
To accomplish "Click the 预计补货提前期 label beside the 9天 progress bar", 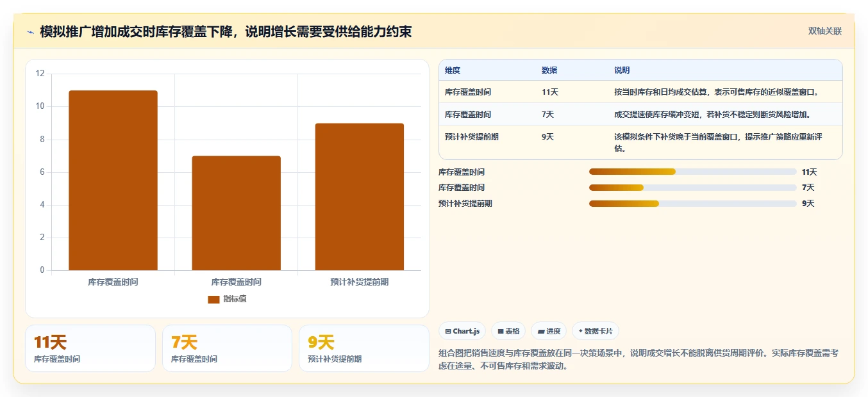I will [x=465, y=204].
